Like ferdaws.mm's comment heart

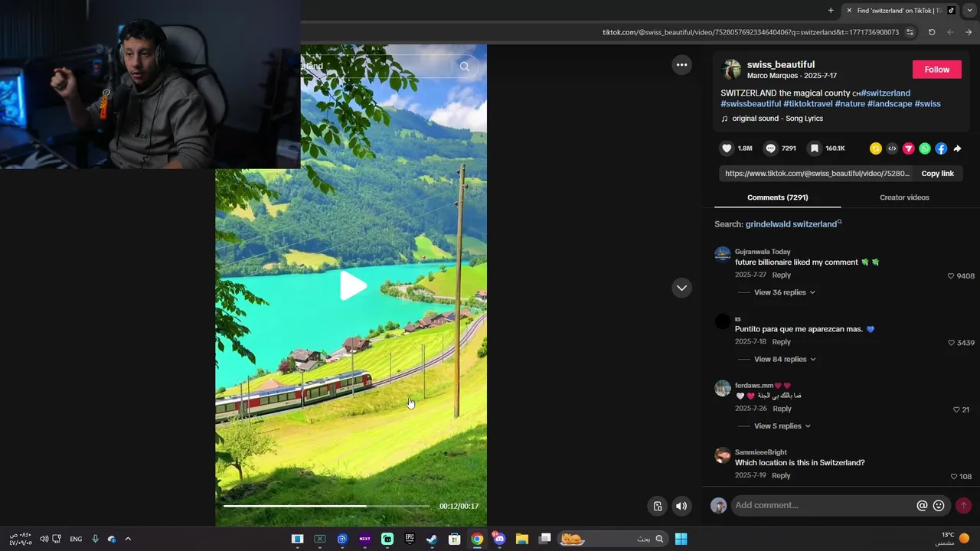956,409
